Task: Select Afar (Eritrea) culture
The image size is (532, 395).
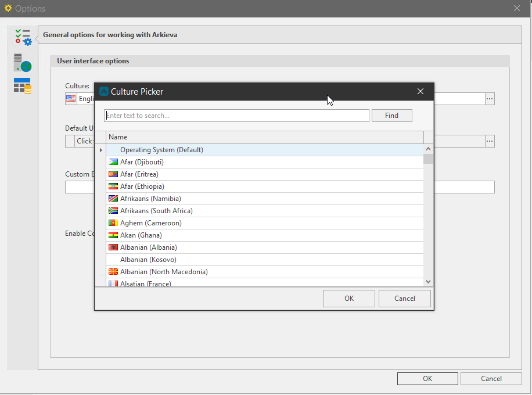Action: click(x=265, y=174)
